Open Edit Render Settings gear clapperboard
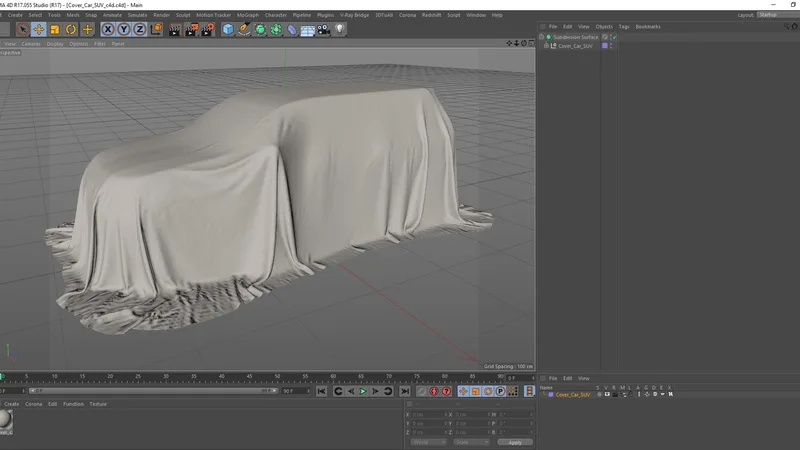The height and width of the screenshot is (450, 800). [x=208, y=30]
